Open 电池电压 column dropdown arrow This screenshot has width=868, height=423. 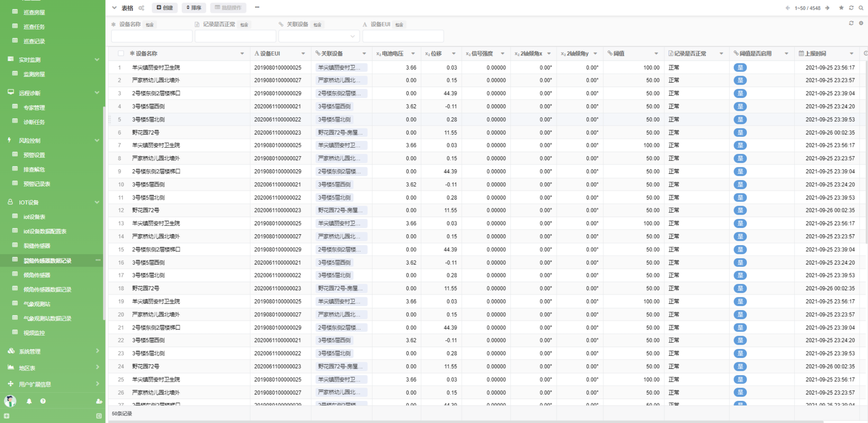pos(413,54)
